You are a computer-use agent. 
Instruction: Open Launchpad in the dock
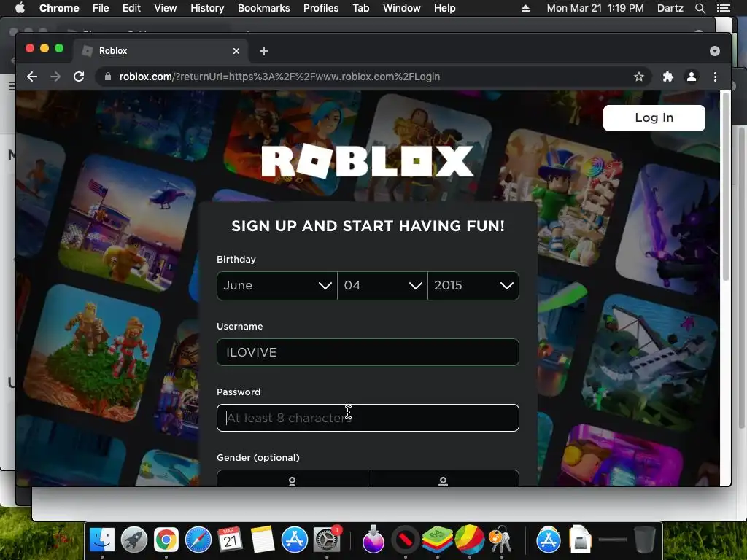[134, 540]
